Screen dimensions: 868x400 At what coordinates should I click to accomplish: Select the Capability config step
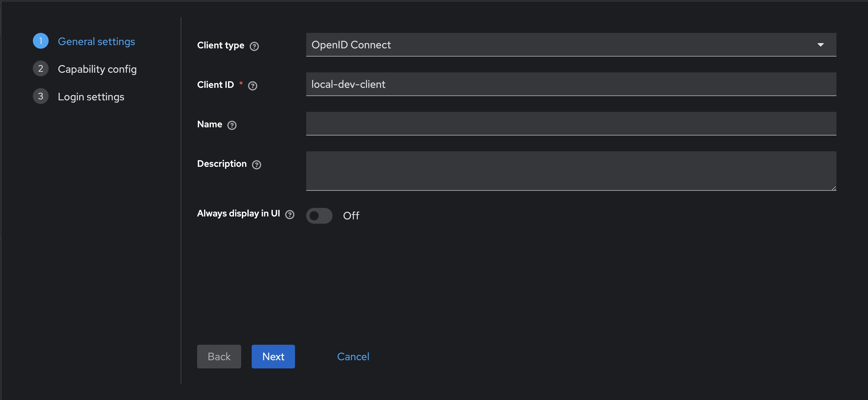point(97,69)
